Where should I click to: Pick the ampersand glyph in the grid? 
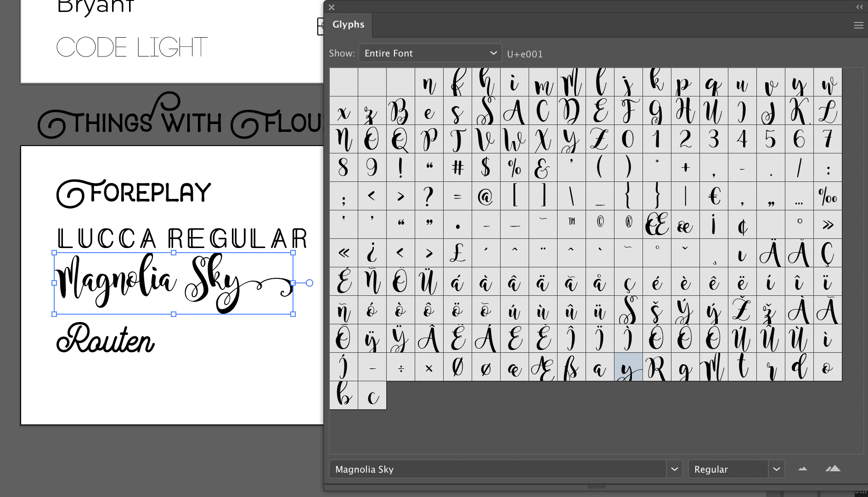(x=543, y=168)
